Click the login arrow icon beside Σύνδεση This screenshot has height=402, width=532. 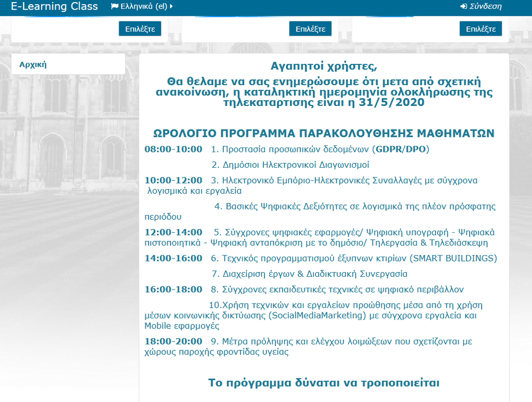pyautogui.click(x=463, y=6)
